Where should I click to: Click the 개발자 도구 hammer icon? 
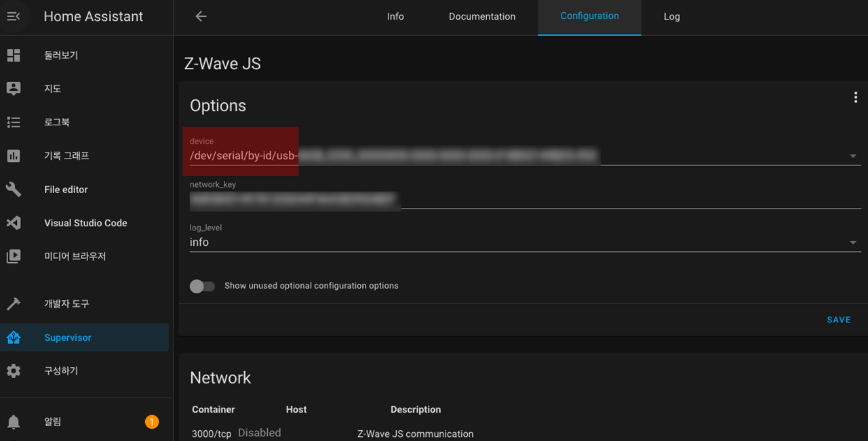[14, 303]
